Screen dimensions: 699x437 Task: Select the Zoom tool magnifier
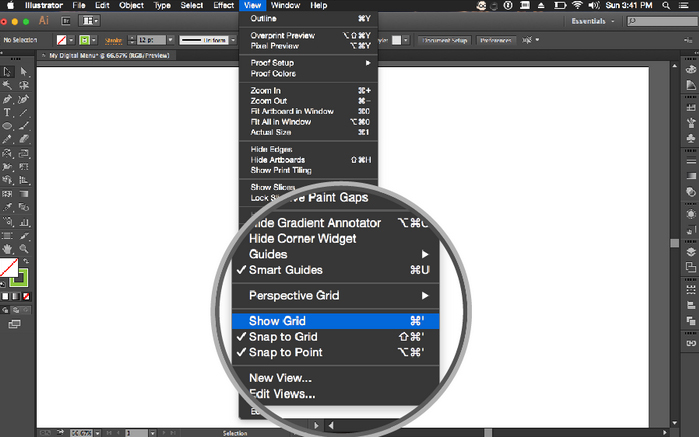(x=24, y=249)
